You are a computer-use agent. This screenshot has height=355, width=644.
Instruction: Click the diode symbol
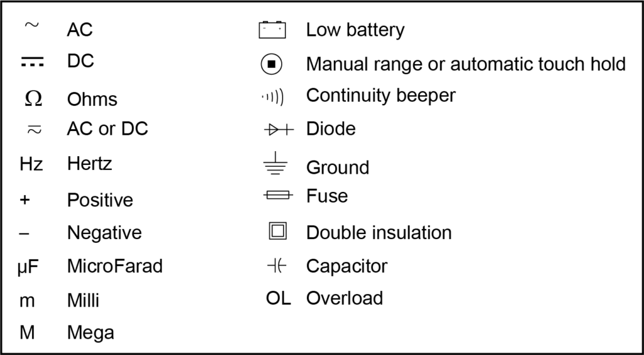click(278, 130)
